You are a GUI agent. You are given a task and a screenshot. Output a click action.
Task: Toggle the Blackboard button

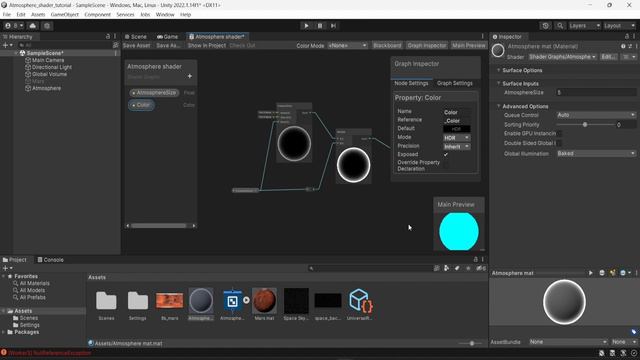click(x=387, y=45)
